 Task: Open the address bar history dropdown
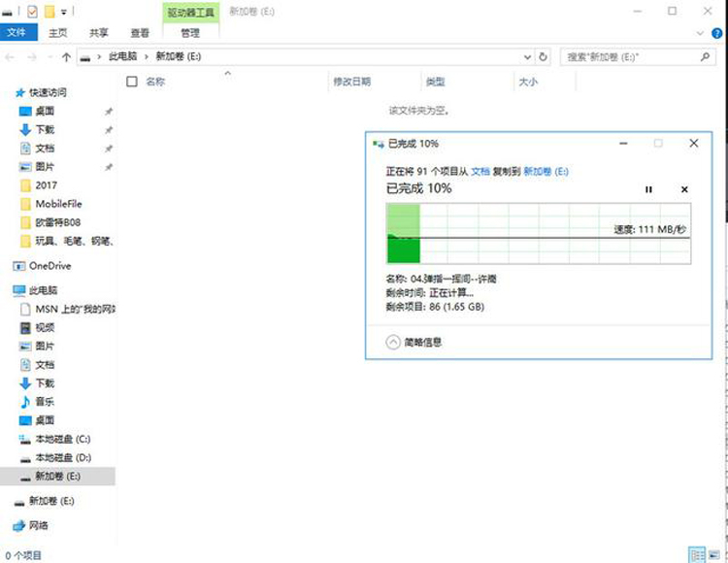(528, 57)
